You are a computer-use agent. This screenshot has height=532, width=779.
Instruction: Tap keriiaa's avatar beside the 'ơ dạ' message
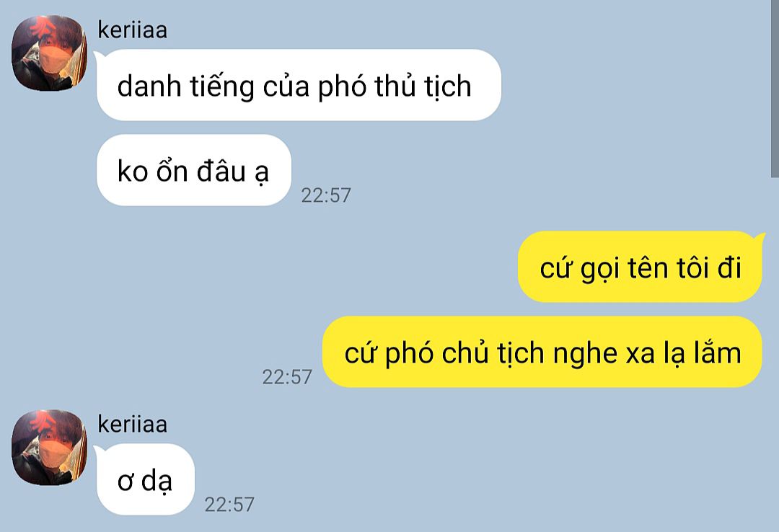pos(49,448)
